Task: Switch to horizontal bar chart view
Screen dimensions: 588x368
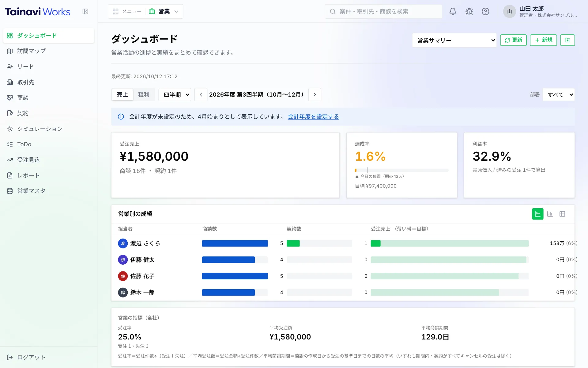Action: coord(537,214)
